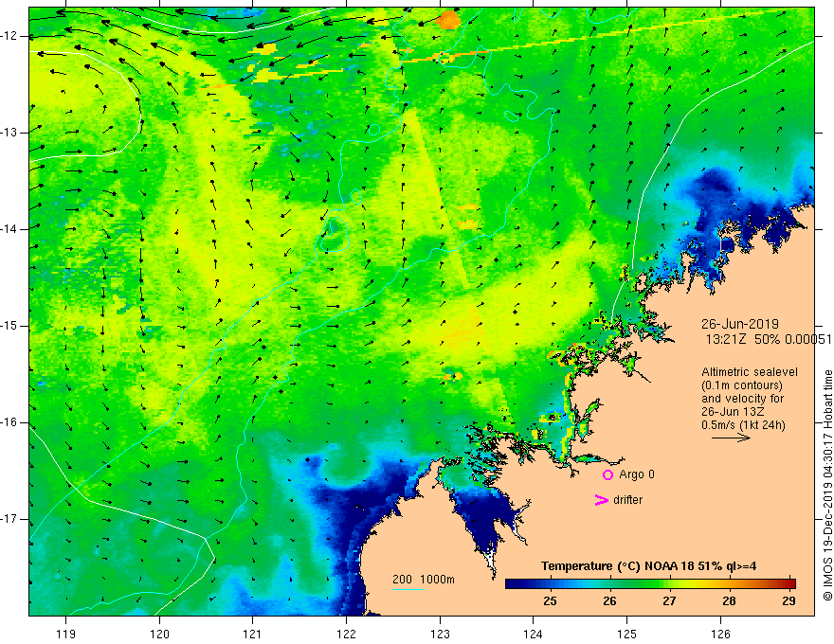Click the '-15' latitude axis label
This screenshot has height=644, width=834.
9,326
